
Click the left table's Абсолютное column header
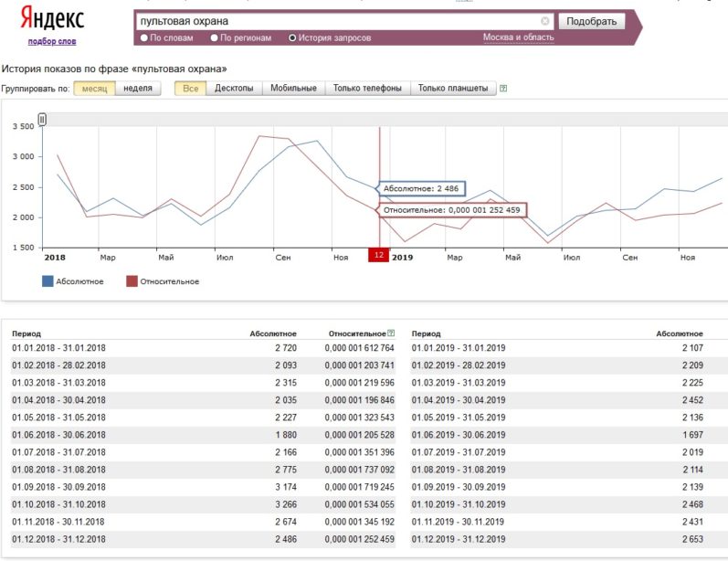[273, 333]
